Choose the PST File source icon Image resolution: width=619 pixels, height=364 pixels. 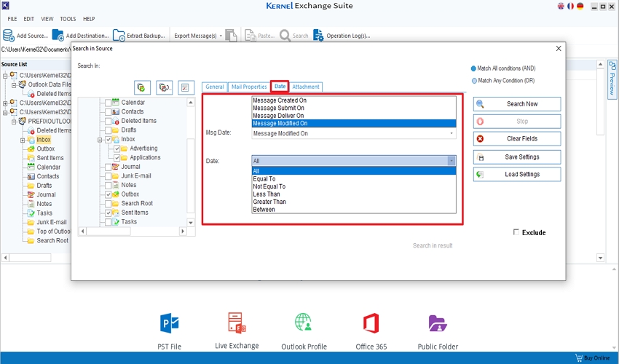pos(170,323)
